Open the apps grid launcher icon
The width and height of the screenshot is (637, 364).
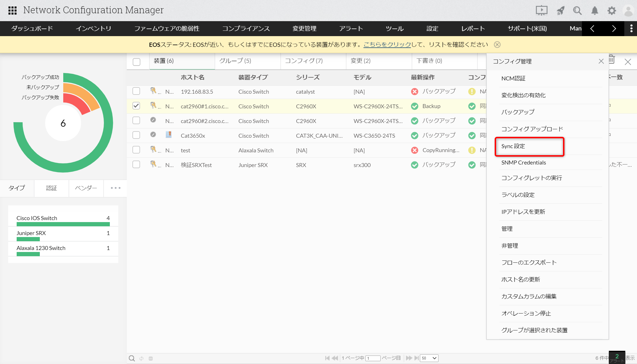[12, 10]
